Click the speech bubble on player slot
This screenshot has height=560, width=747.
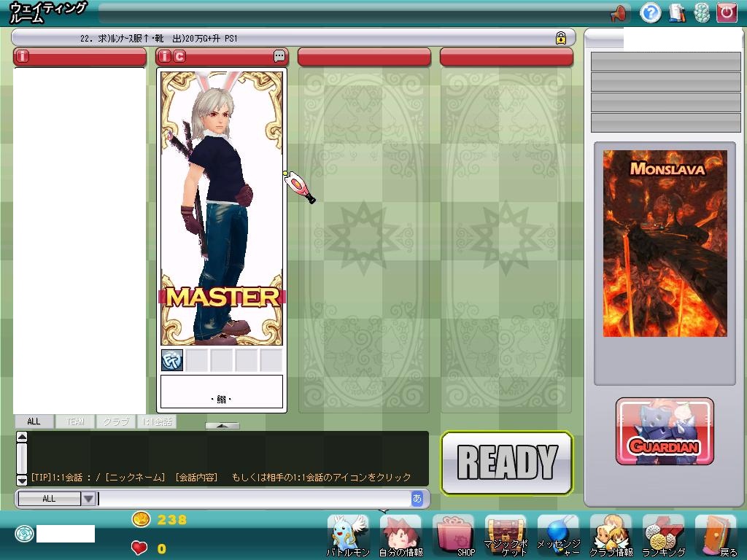coord(279,56)
